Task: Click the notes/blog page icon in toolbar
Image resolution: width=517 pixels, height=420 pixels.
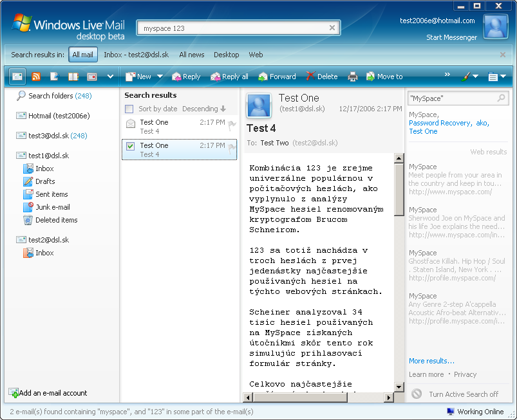Action: [x=54, y=77]
